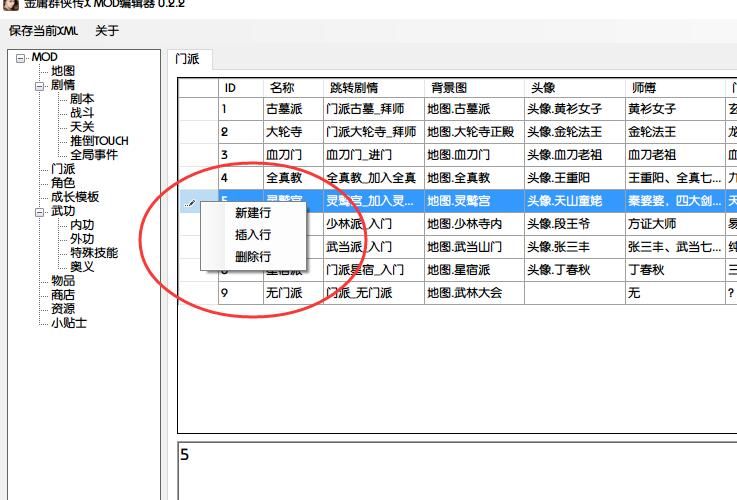Select 推倒TOUCH in the tree
The height and width of the screenshot is (500, 737).
point(99,141)
